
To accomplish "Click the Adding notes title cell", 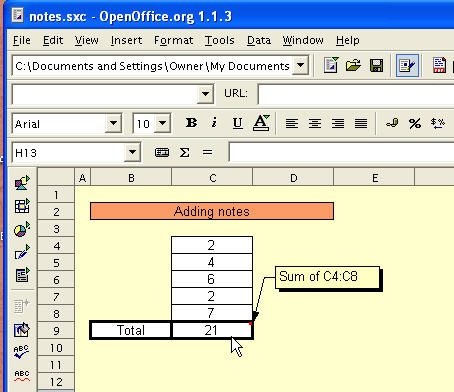I will 212,211.
